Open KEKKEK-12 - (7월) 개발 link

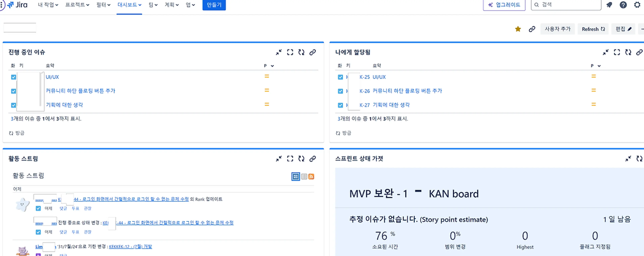pyautogui.click(x=130, y=246)
